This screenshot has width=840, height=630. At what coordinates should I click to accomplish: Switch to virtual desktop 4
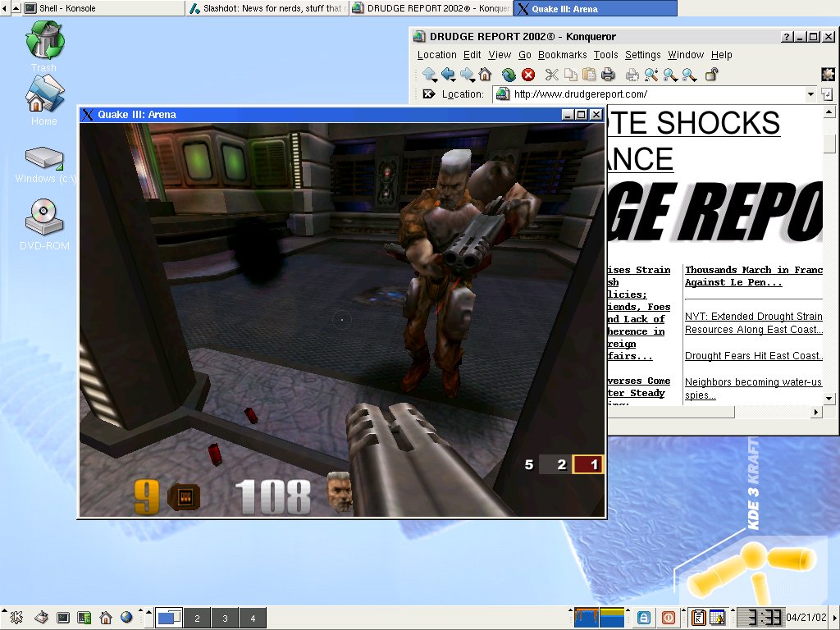click(253, 619)
